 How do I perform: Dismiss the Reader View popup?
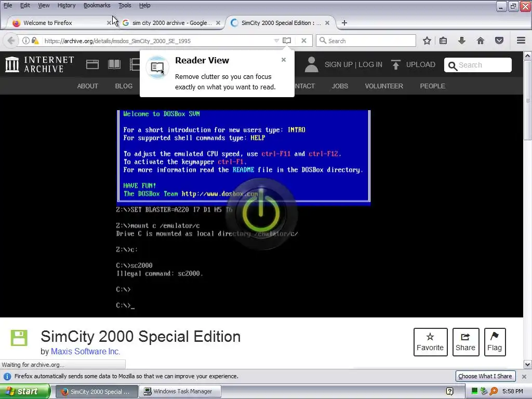tap(284, 60)
